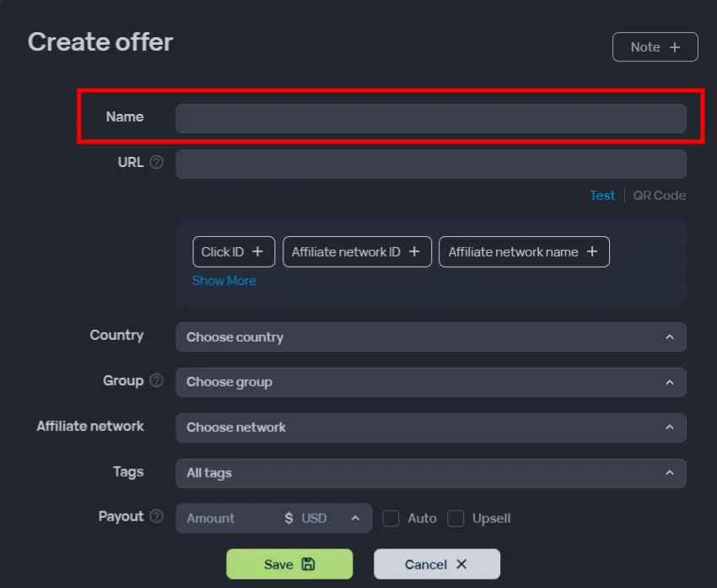This screenshot has height=588, width=717.
Task: Open the QR Code link
Action: (x=660, y=196)
